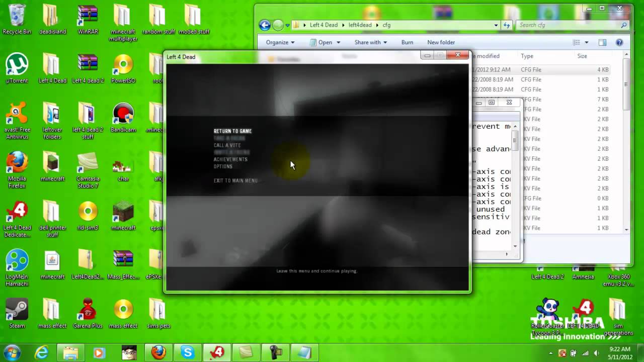
Task: Open Explorer Help button
Action: coord(619,42)
